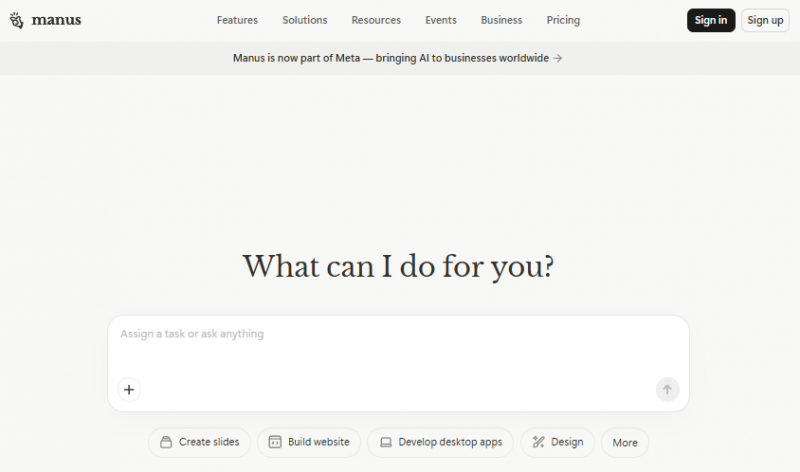Click the manus wordmark text

(x=56, y=20)
